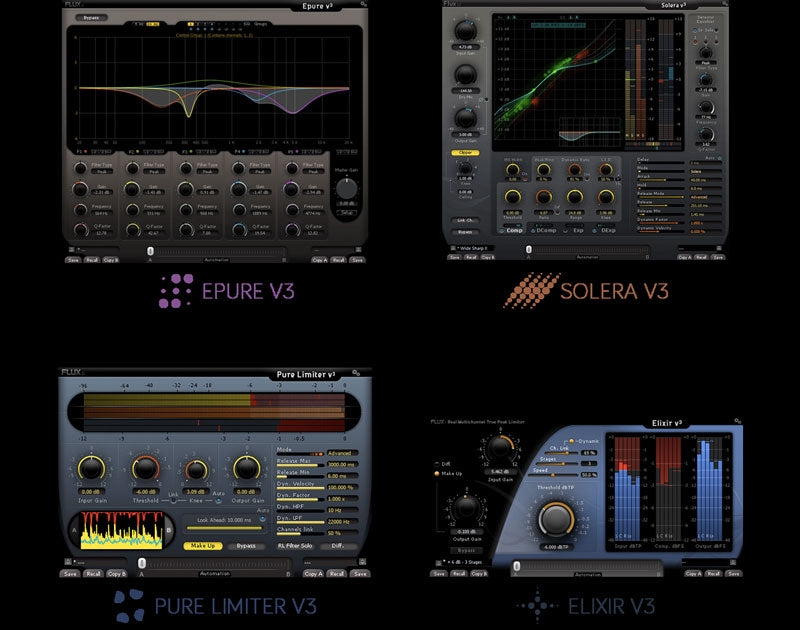Click the Epure F5 Gain knob

(x=291, y=189)
